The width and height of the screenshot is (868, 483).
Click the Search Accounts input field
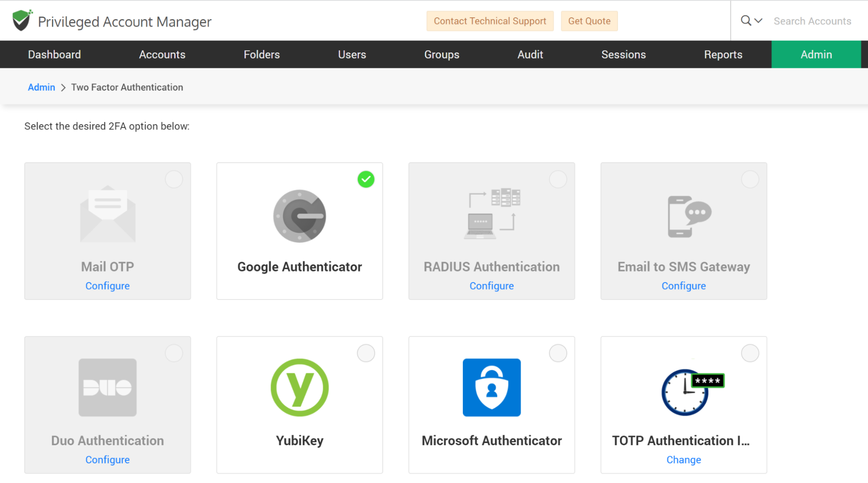(812, 21)
